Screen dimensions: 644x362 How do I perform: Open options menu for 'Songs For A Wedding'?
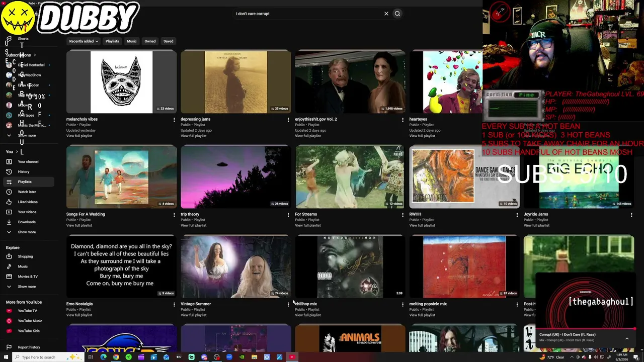point(174,215)
